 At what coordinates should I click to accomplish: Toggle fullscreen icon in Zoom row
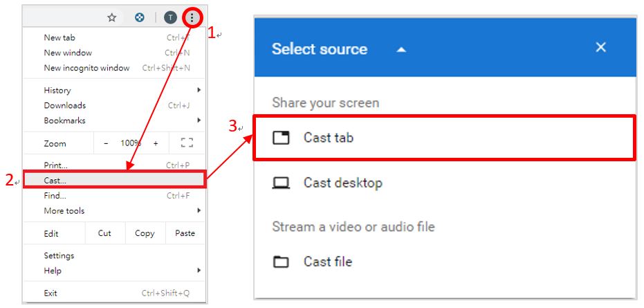[x=187, y=143]
